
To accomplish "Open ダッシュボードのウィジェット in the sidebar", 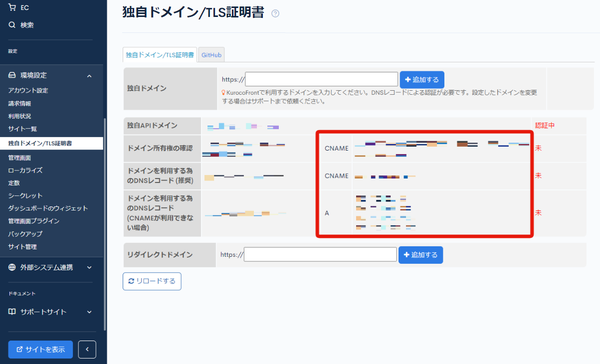I will [48, 208].
